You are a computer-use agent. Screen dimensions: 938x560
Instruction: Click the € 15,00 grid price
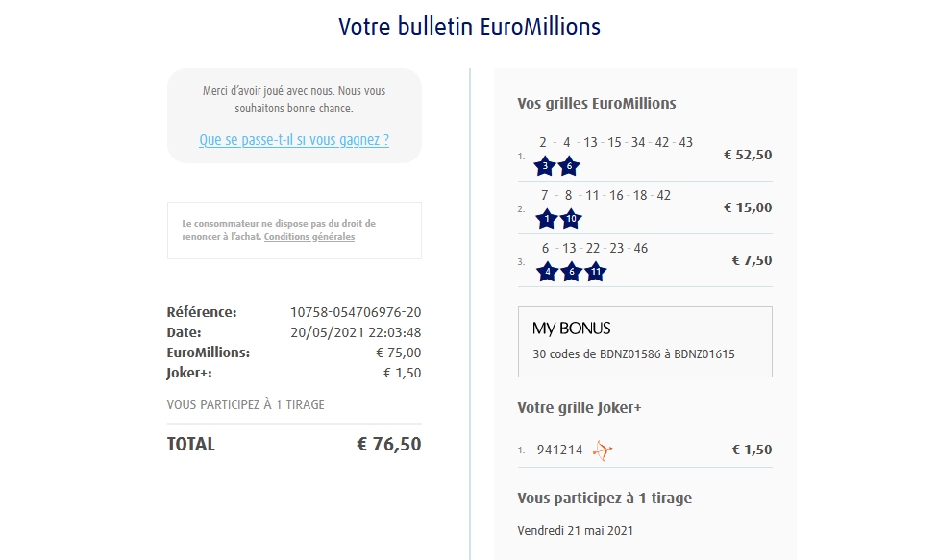(748, 207)
